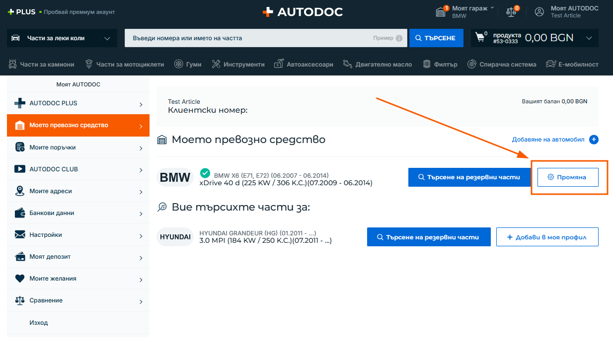
Task: Open Гуми category in navigation bar
Action: coord(188,64)
